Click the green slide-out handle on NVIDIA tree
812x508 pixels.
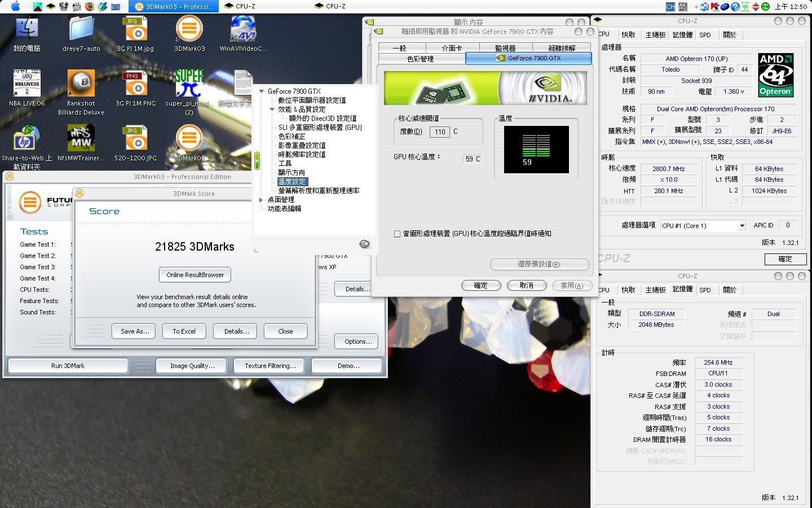pos(257,161)
